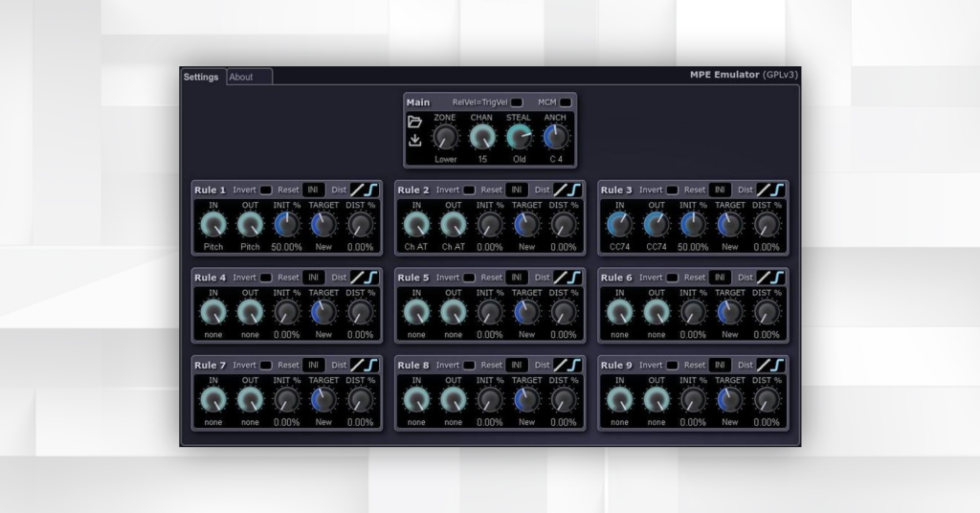
Task: Click Reset INI button for Rule 5
Action: click(x=516, y=278)
